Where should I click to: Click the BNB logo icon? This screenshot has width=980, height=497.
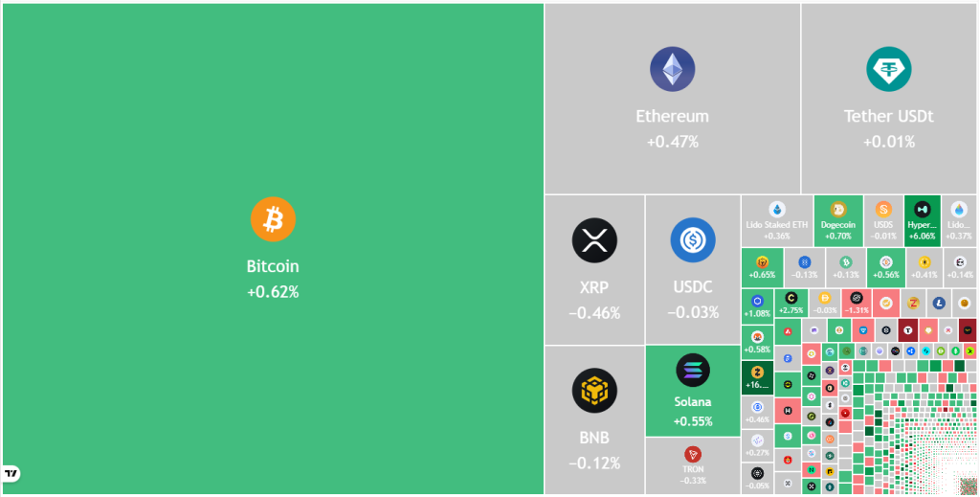(x=594, y=391)
